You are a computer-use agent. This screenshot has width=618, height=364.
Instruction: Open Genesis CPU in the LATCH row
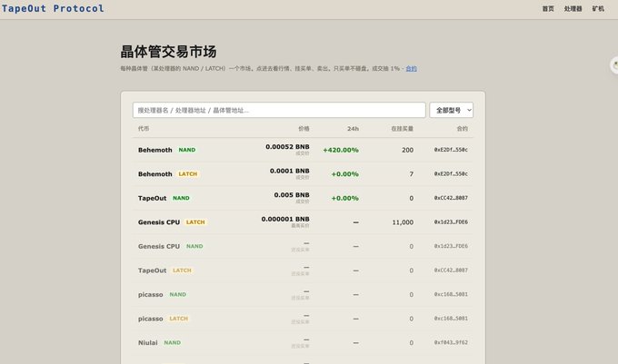[x=159, y=222]
